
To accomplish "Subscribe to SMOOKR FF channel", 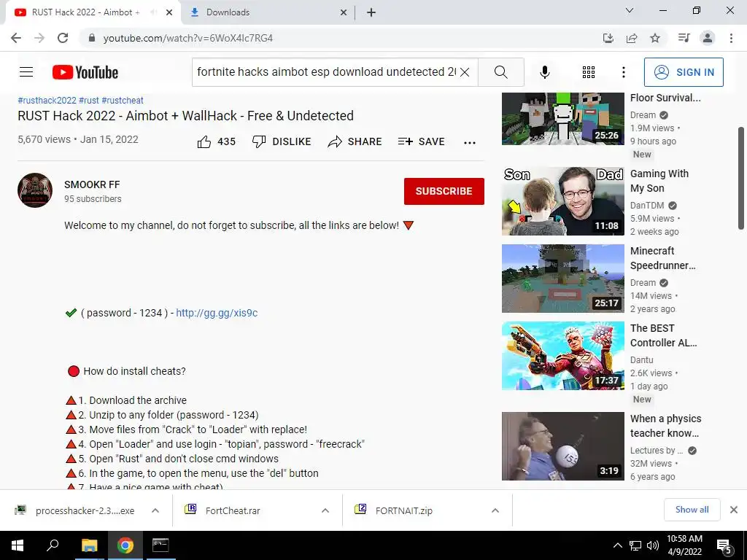I will 444,191.
